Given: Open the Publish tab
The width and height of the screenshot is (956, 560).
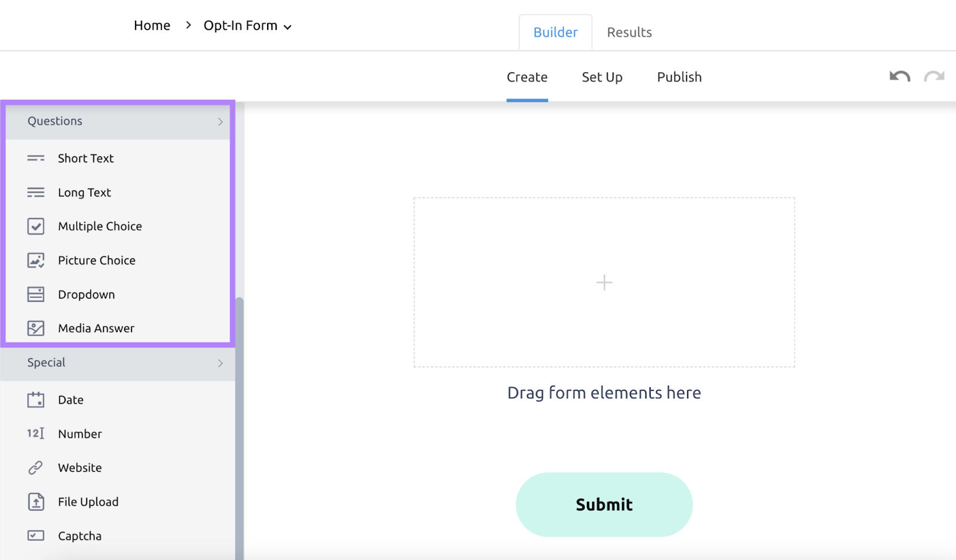Looking at the screenshot, I should click(679, 77).
